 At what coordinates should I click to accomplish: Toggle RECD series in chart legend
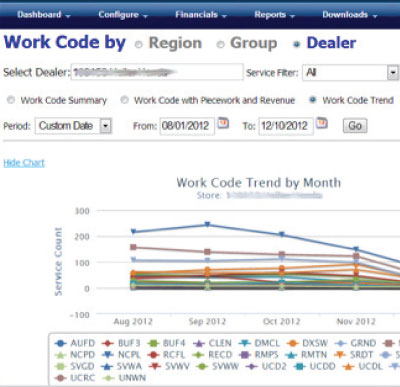212,355
